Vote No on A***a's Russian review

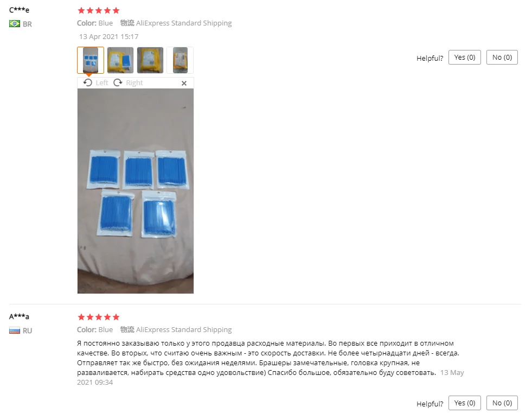click(502, 403)
